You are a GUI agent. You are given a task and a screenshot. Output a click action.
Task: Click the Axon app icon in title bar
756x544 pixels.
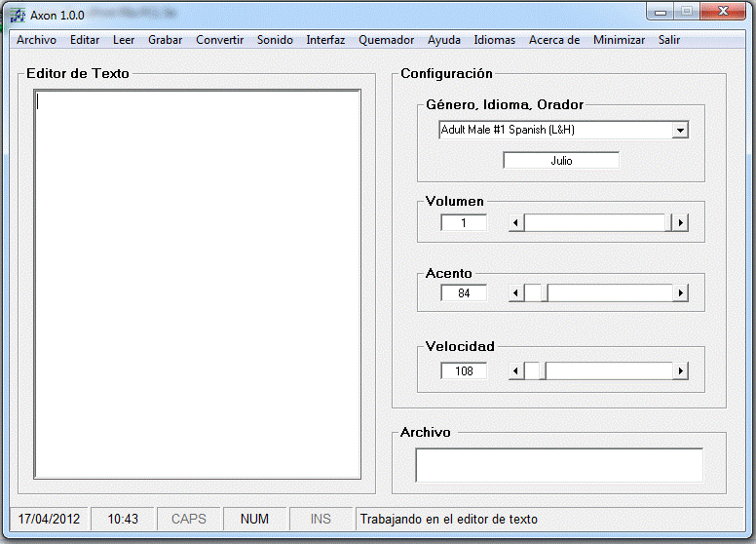18,15
